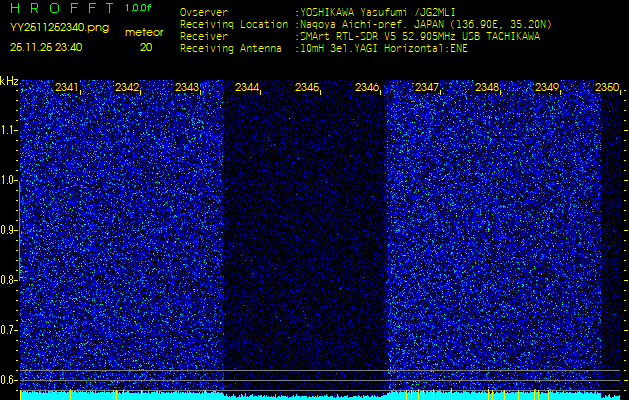Click the 2347 time marker label

427,87
